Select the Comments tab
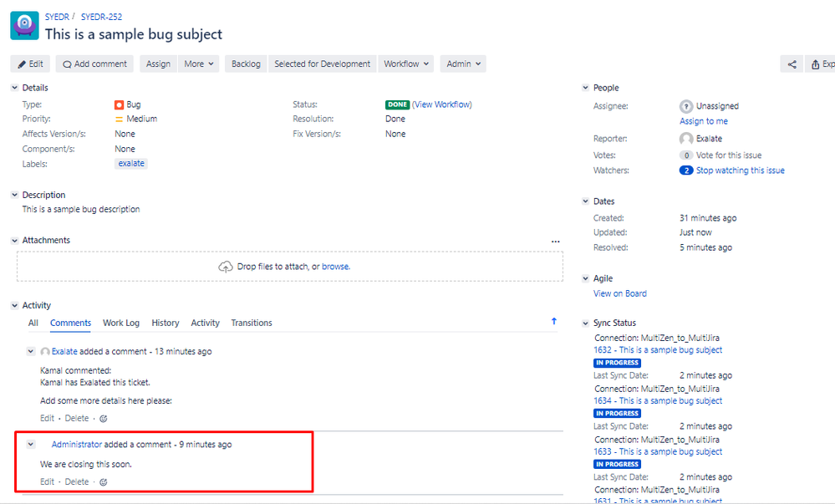 point(70,323)
